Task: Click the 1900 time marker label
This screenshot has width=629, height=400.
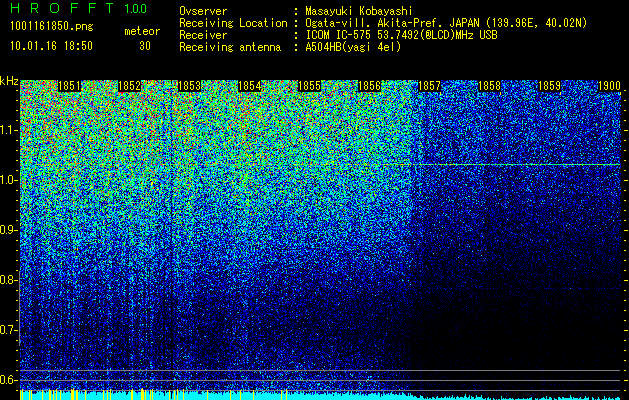Action: coord(609,86)
